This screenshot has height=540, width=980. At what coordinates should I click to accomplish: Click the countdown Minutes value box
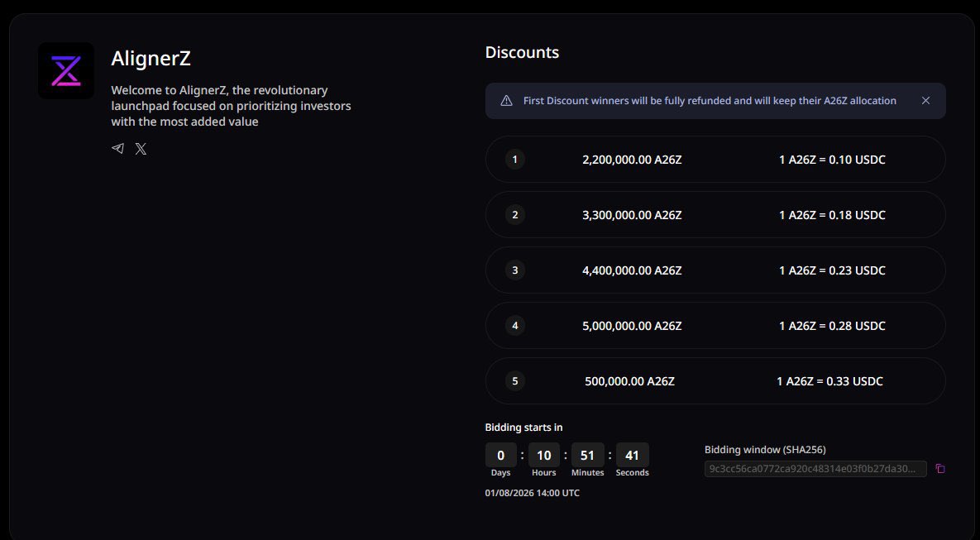587,455
